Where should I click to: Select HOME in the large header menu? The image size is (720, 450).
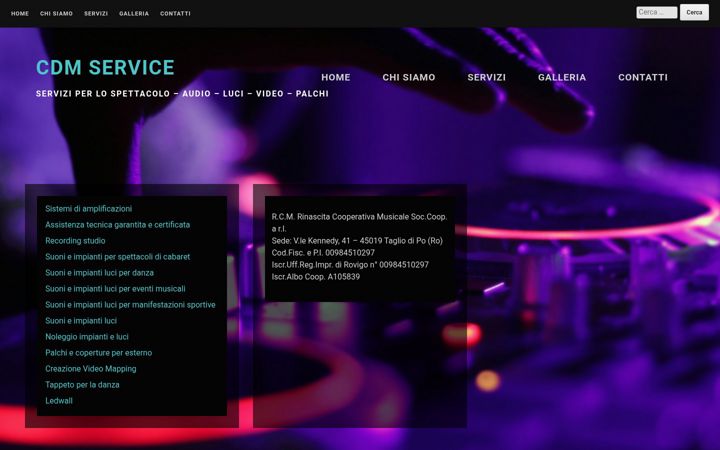(336, 77)
